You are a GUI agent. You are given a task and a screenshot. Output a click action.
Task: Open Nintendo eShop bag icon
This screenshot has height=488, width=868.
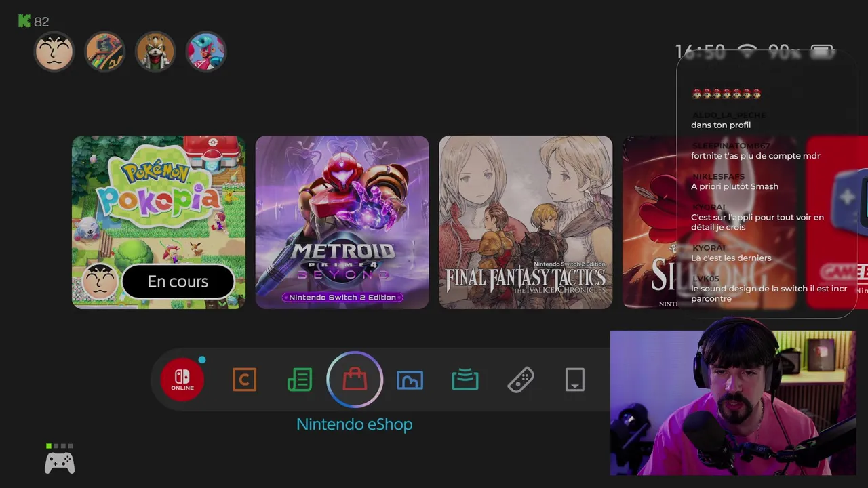pos(355,380)
